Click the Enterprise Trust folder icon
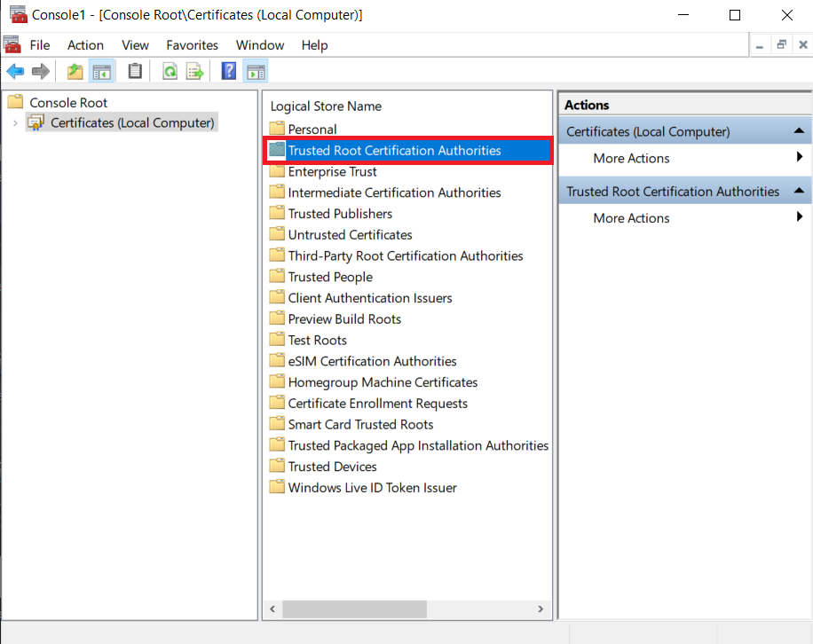 (278, 171)
